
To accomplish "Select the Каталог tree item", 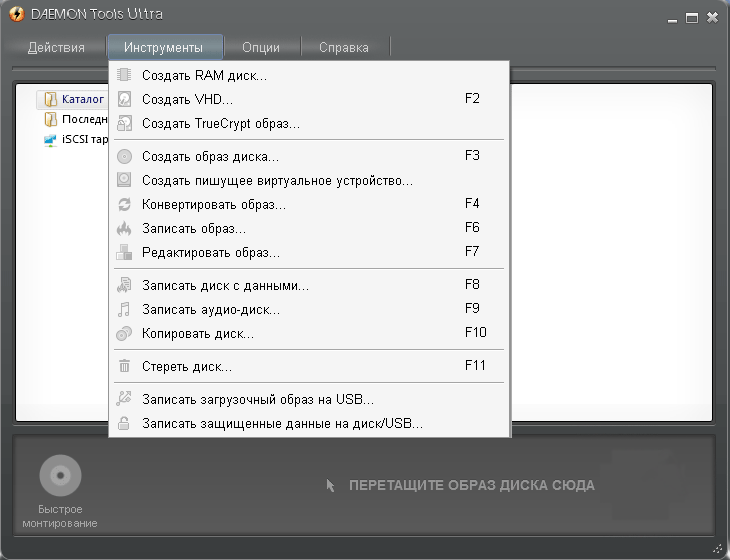I will click(82, 100).
